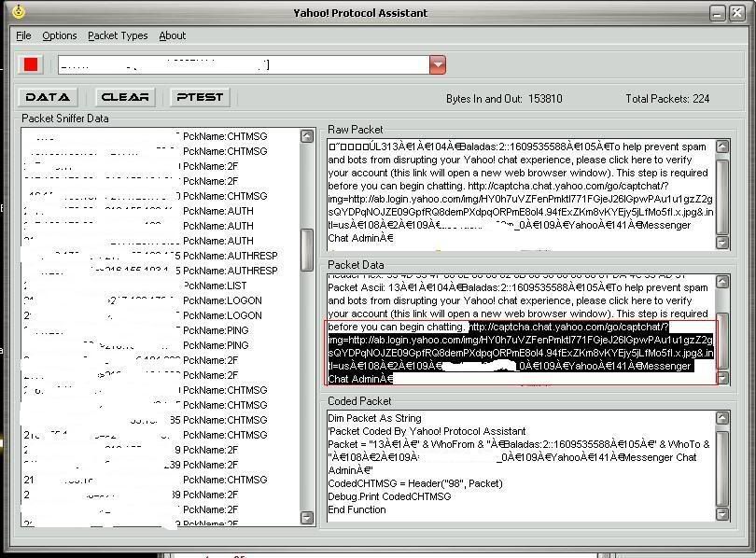
Task: Click the PTEST button
Action: (x=200, y=97)
